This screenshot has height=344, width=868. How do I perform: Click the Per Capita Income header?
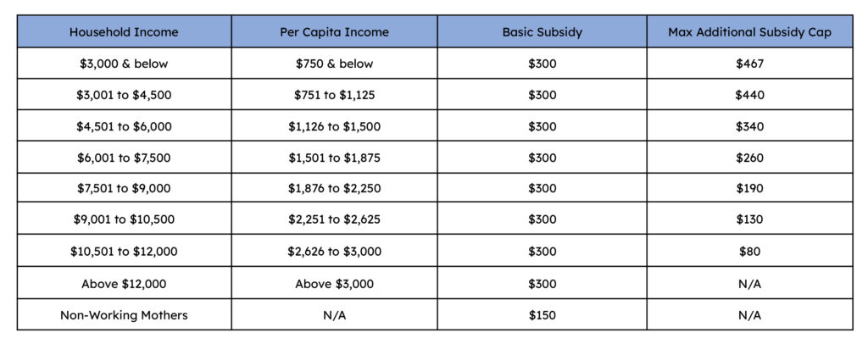[334, 32]
